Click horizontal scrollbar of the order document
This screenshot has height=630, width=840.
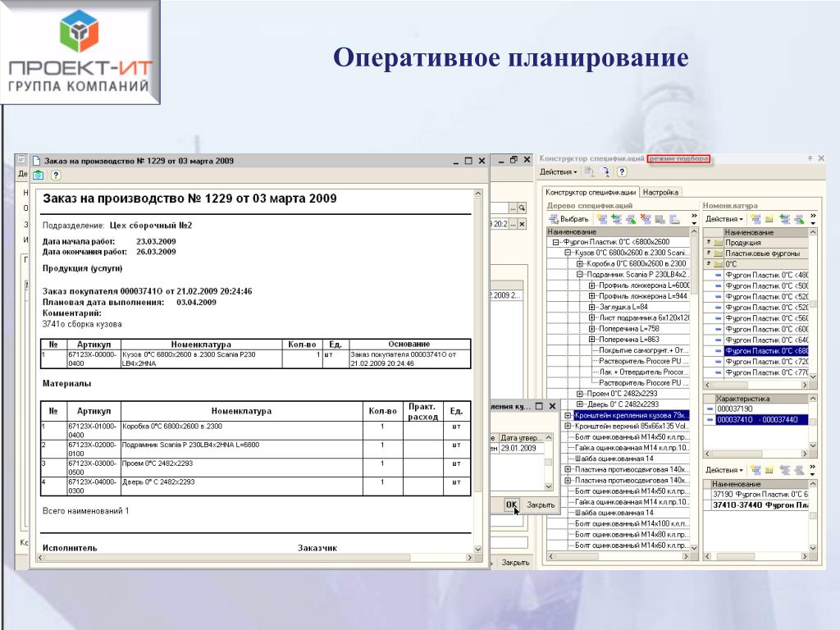coord(255,558)
